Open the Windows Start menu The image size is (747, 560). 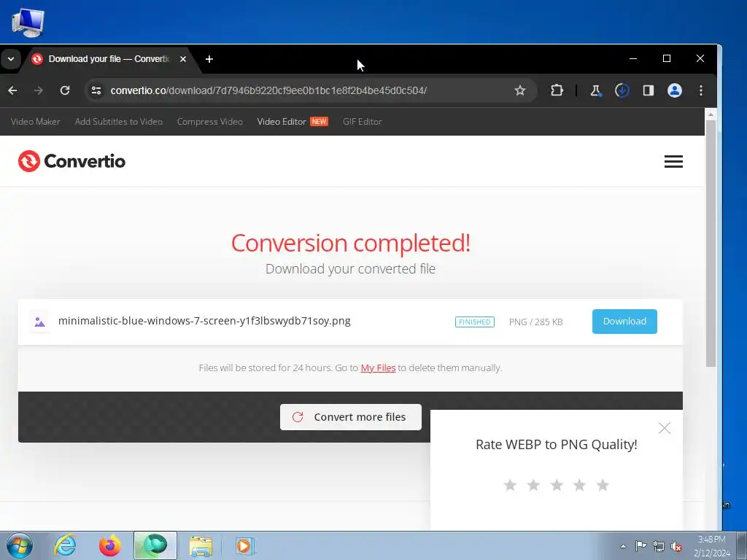coord(19,545)
